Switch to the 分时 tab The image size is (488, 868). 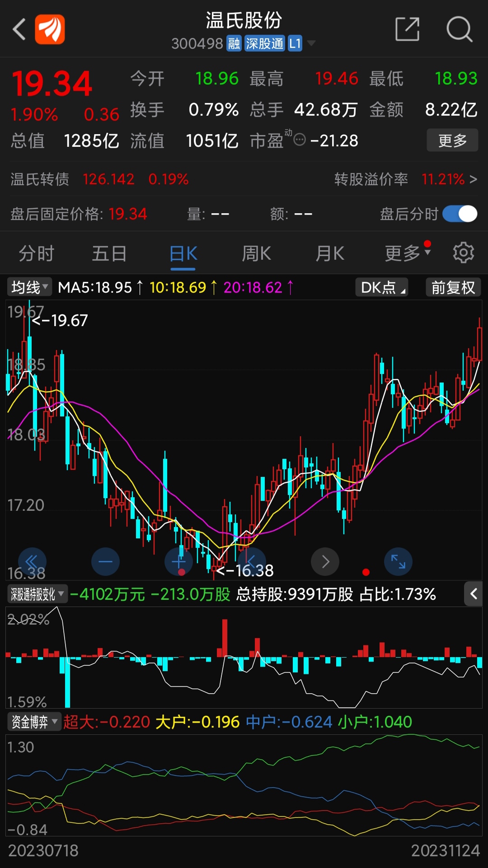[37, 253]
